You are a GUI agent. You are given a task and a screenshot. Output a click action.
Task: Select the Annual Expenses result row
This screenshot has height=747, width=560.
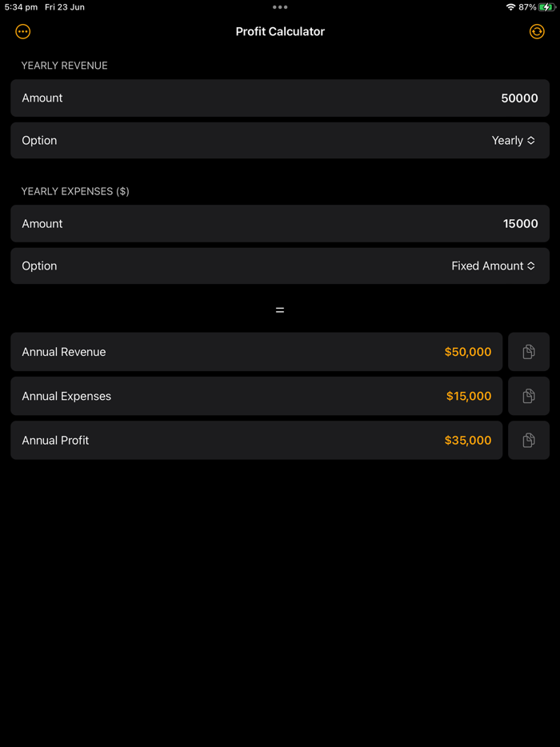256,396
